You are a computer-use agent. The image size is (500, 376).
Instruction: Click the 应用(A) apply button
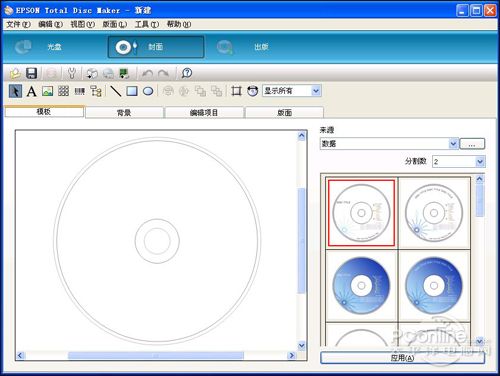[x=402, y=358]
